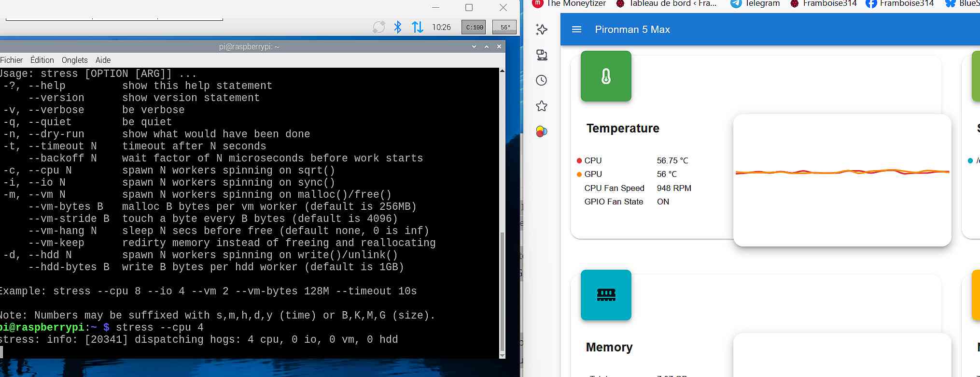Click the Pironman 5 Max title
This screenshot has height=377, width=980.
click(632, 29)
